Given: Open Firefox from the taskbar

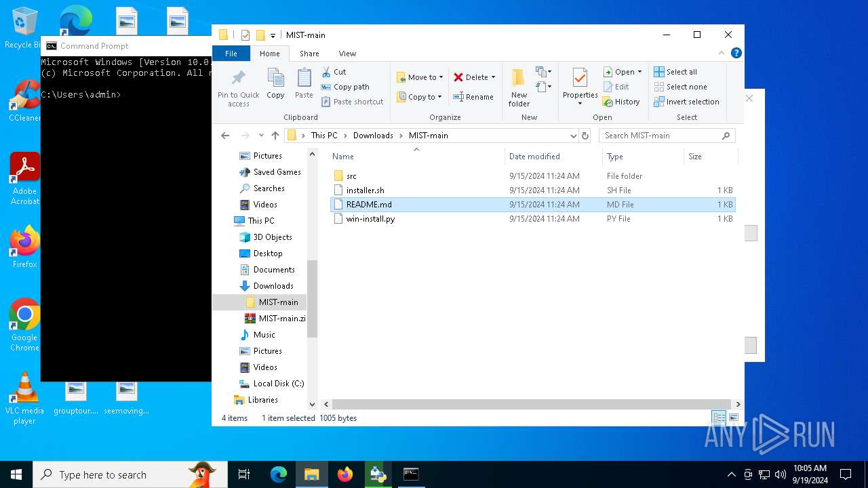Looking at the screenshot, I should pyautogui.click(x=344, y=474).
